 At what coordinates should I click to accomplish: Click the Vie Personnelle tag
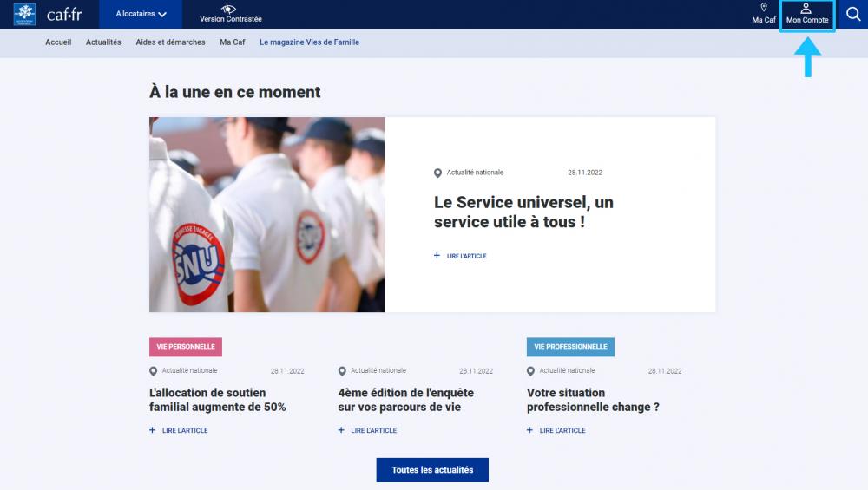(x=186, y=347)
